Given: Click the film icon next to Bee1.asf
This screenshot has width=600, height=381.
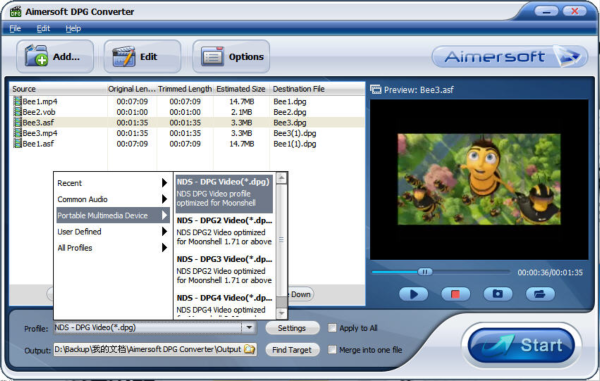Looking at the screenshot, I should 18,143.
